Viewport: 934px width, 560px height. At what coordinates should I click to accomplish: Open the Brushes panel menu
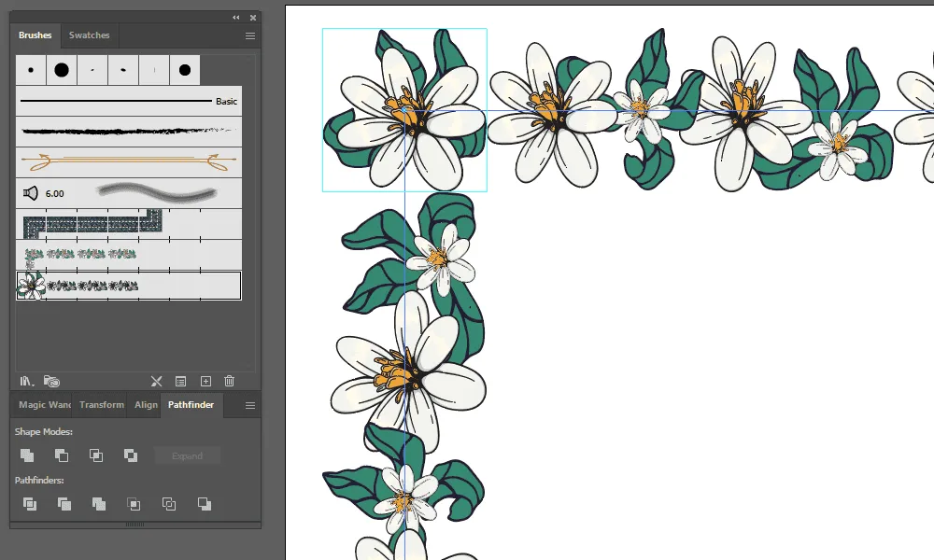(x=250, y=35)
